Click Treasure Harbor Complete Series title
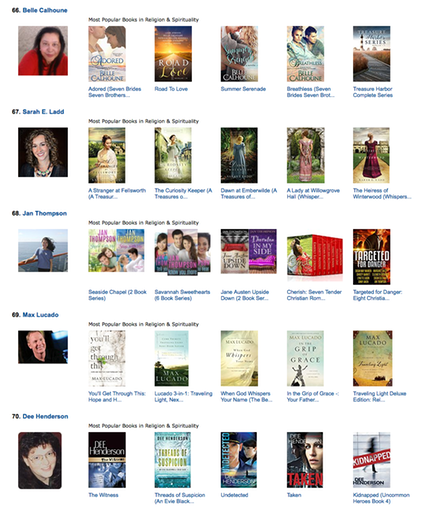Image resolution: width=430 pixels, height=513 pixels. point(373,92)
